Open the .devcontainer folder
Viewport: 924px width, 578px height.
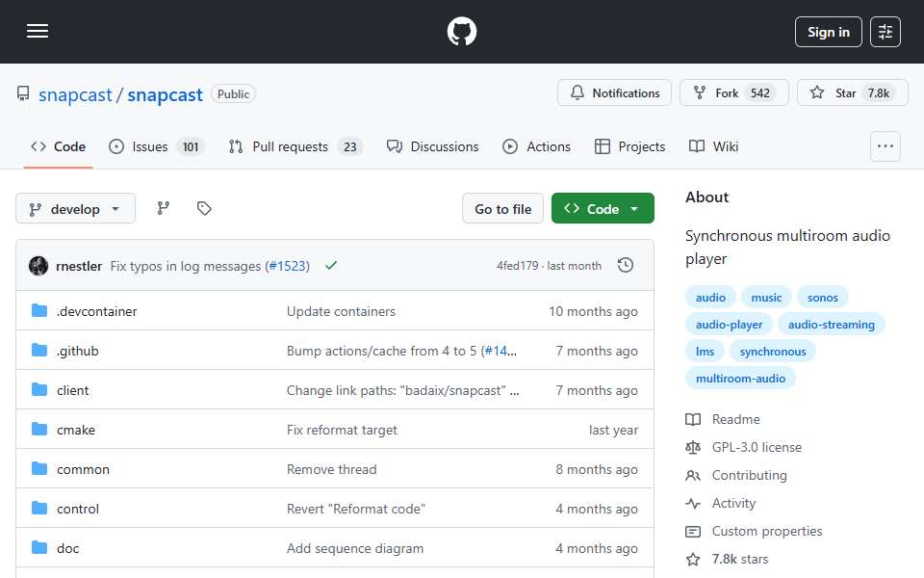pyautogui.click(x=96, y=311)
